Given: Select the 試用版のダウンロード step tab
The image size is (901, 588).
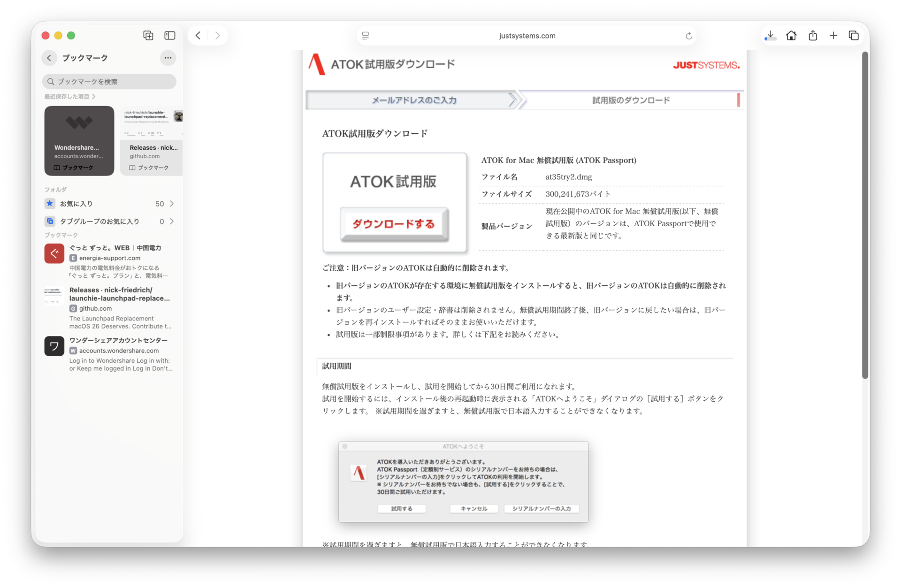Looking at the screenshot, I should tap(631, 100).
